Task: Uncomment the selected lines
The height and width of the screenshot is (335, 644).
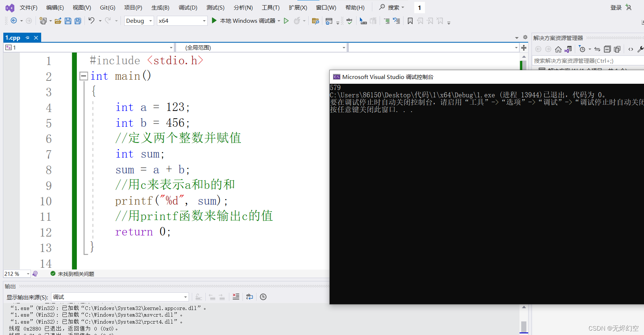Action: coord(397,21)
